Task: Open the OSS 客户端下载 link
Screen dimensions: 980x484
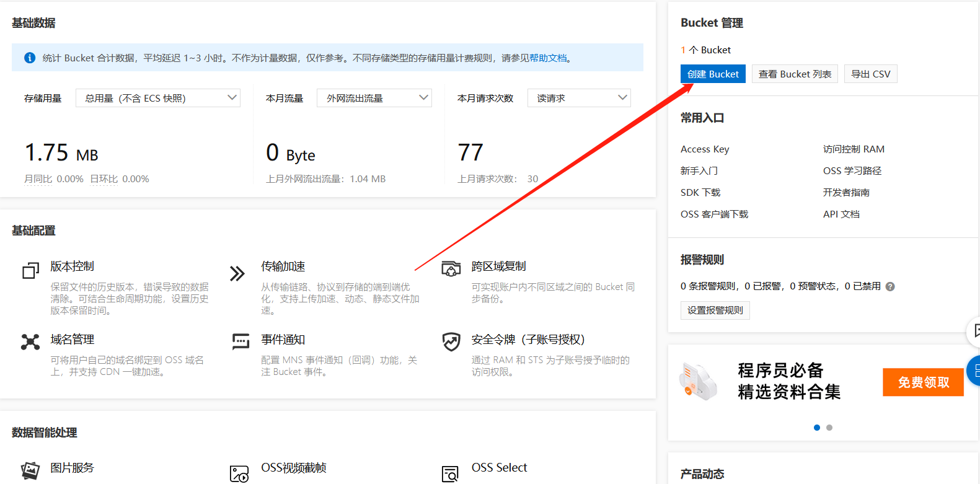Action: point(714,214)
